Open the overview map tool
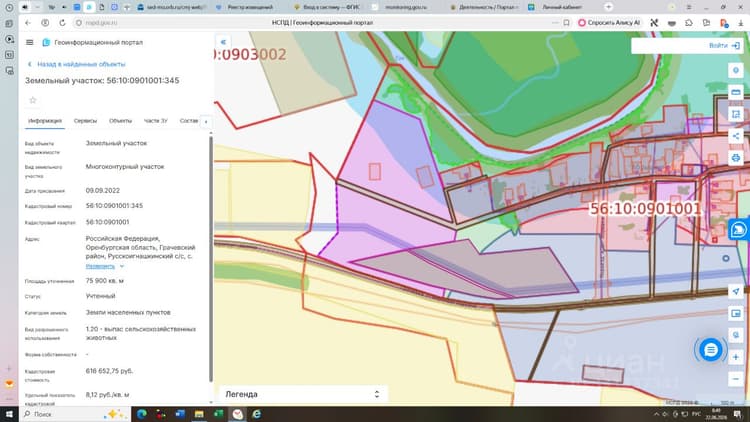This screenshot has height=422, width=750. pos(736,313)
